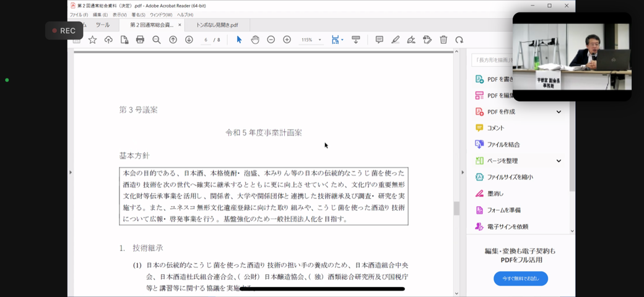644x297 pixels.
Task: Open the PDF を作成 tool
Action: point(501,111)
